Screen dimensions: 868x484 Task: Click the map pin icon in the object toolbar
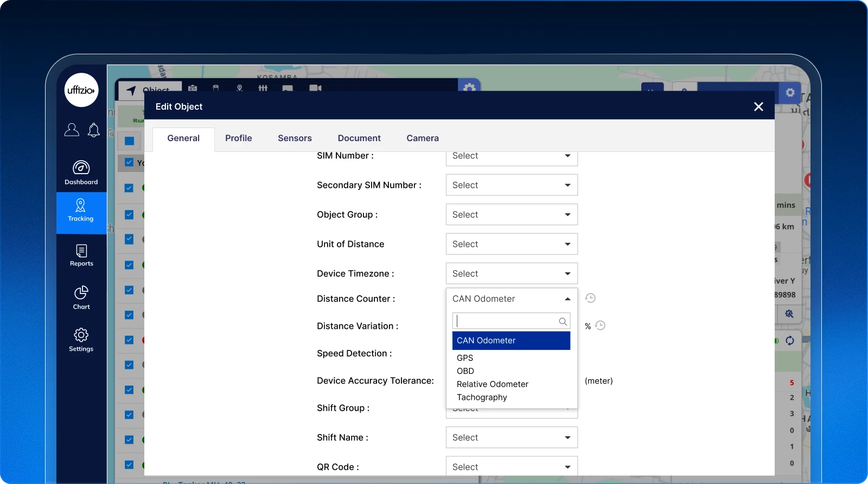[240, 88]
